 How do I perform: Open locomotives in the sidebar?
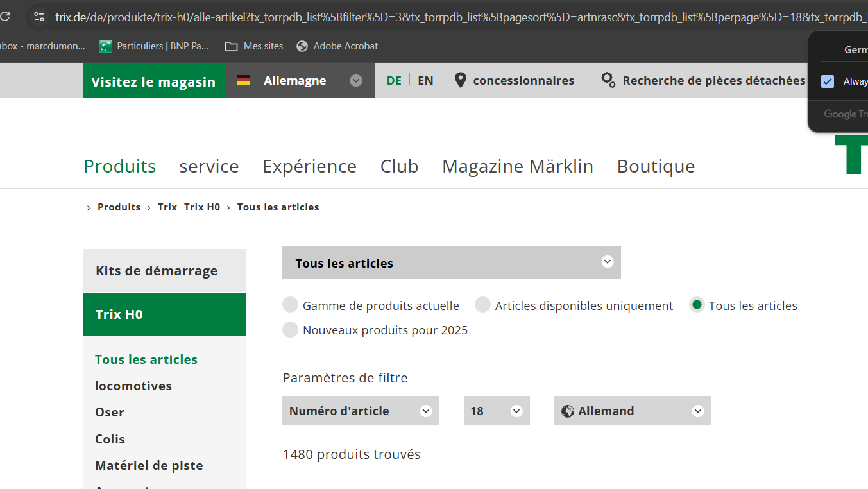click(x=133, y=386)
